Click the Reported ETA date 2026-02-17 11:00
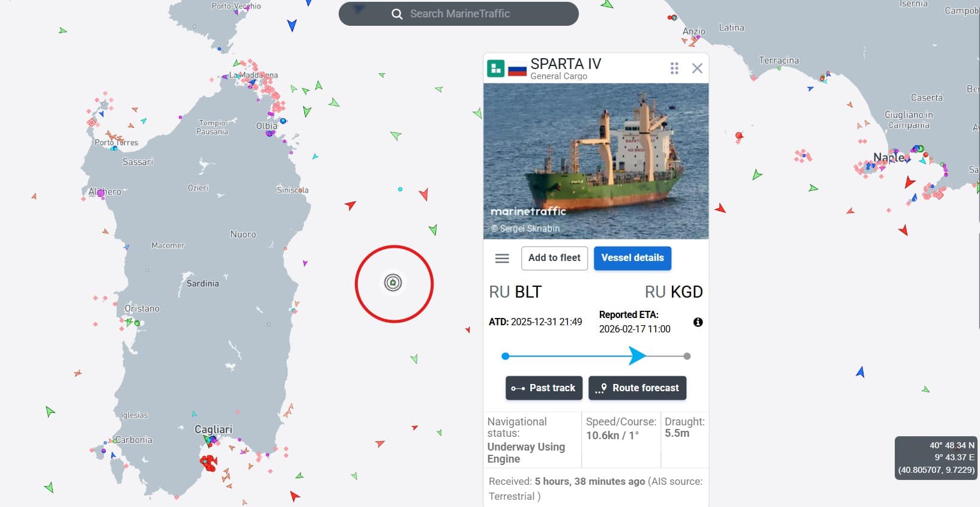 [x=635, y=329]
